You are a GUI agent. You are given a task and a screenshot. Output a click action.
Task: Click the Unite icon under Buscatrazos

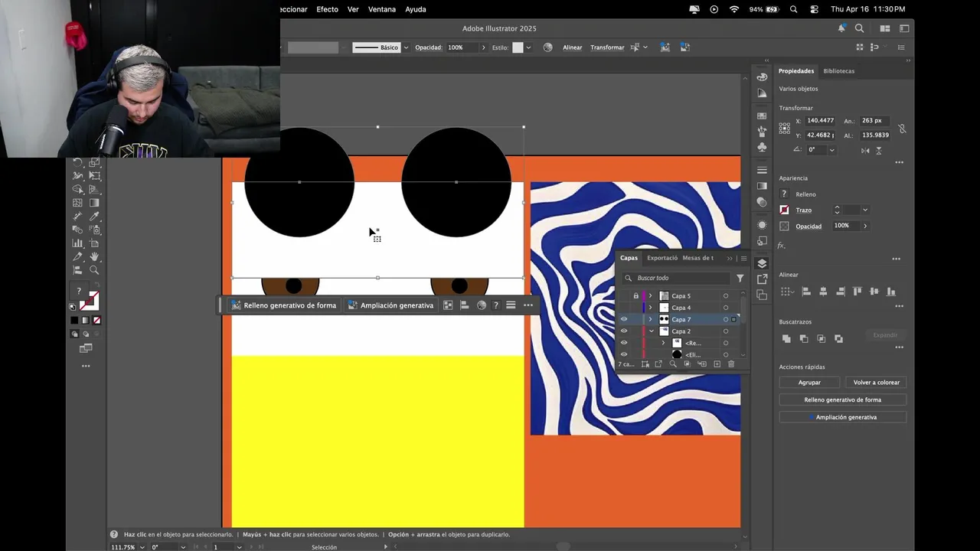pyautogui.click(x=786, y=338)
